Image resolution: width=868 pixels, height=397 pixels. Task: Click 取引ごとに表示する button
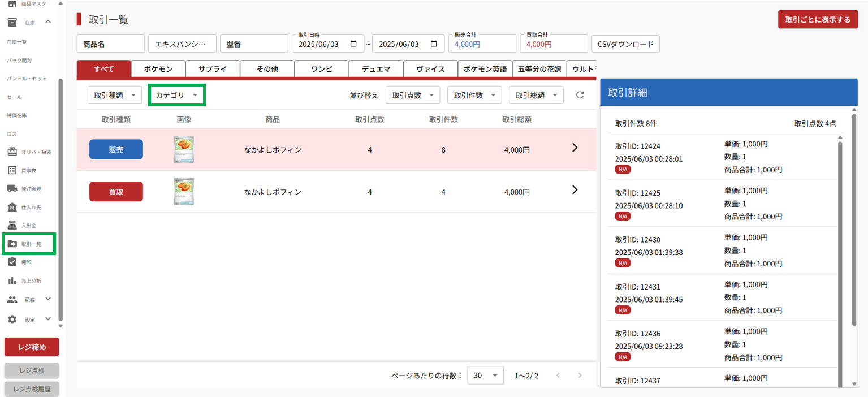coord(818,19)
